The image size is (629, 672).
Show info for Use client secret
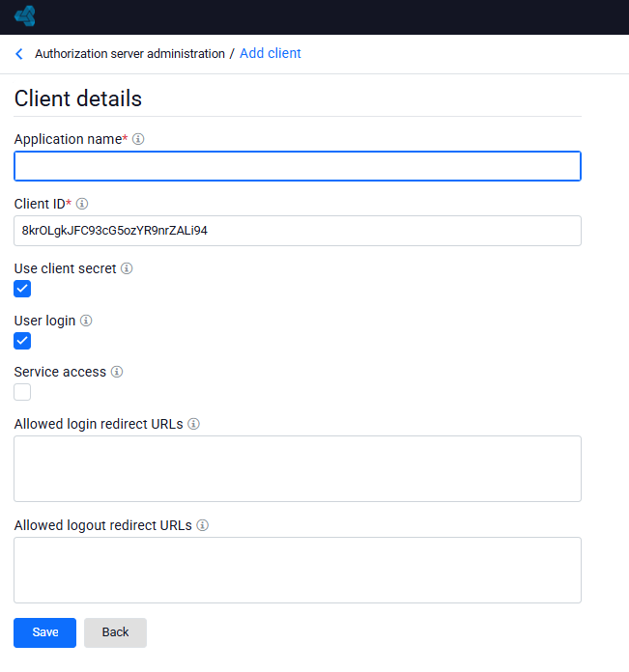click(x=127, y=268)
